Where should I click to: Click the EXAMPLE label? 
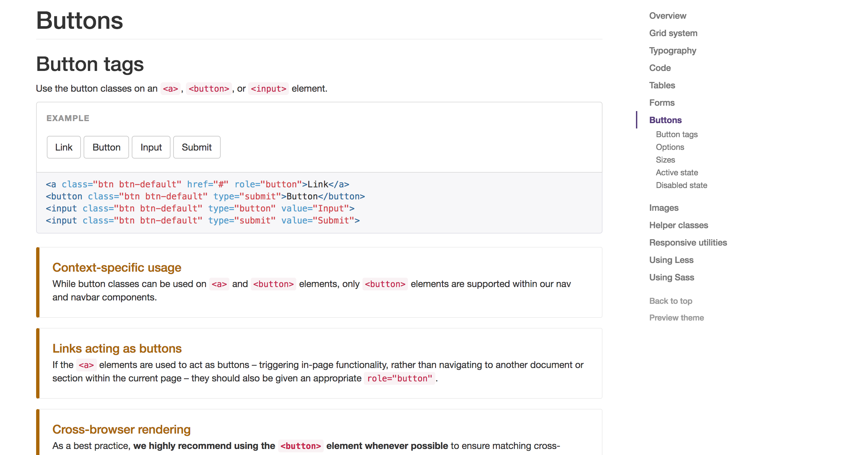68,118
